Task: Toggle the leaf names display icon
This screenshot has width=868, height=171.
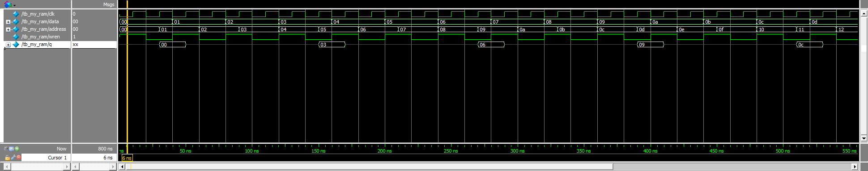Action: click(6, 149)
